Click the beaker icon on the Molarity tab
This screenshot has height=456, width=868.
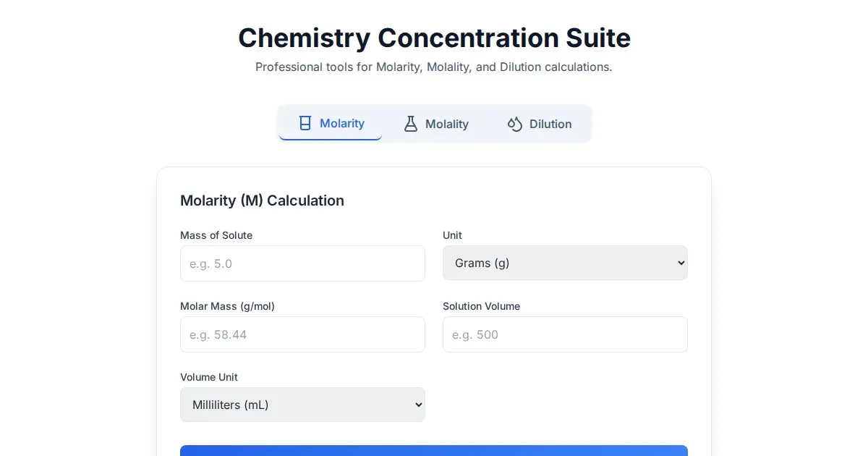pyautogui.click(x=305, y=123)
